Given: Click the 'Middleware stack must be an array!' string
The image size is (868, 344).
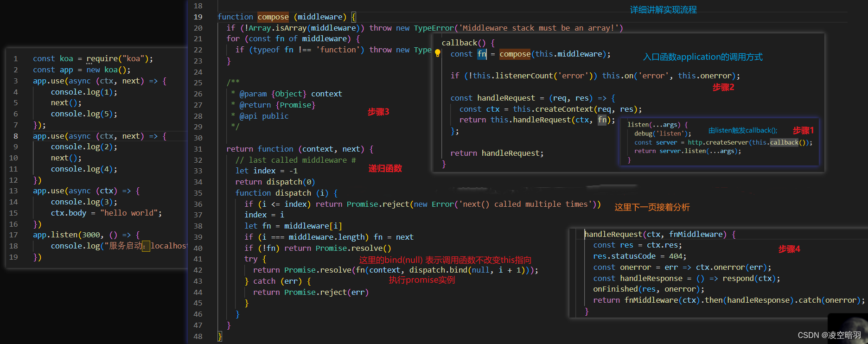Looking at the screenshot, I should (x=538, y=28).
